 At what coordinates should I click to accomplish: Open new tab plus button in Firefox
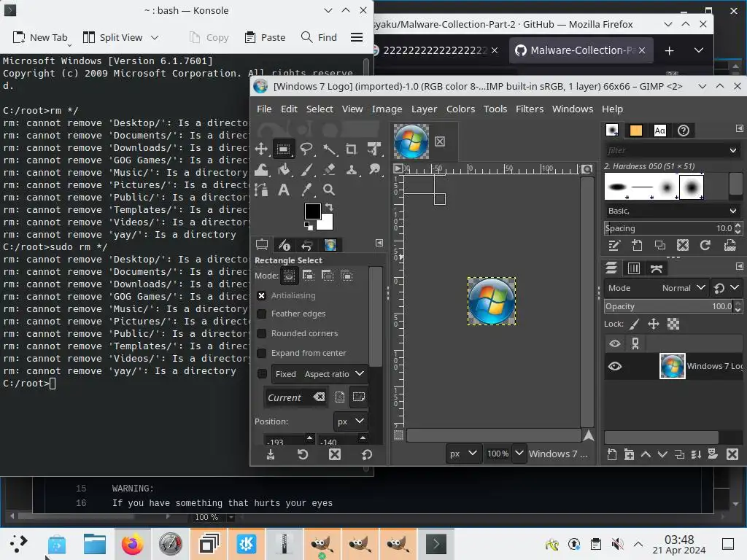[670, 50]
